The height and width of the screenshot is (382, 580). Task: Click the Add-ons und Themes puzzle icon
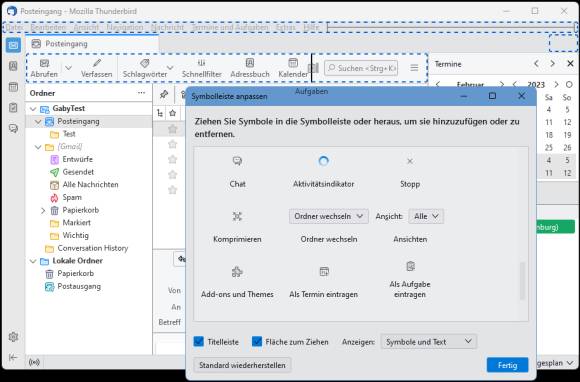coord(237,272)
